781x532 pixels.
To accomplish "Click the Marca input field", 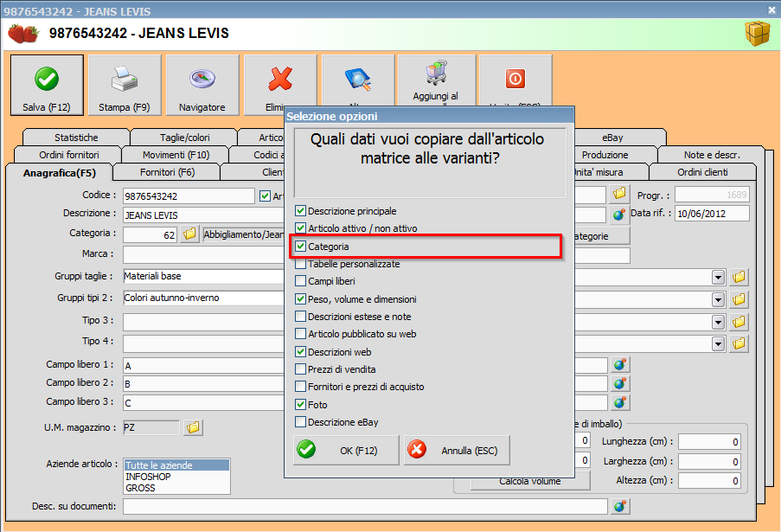I will (x=204, y=254).
